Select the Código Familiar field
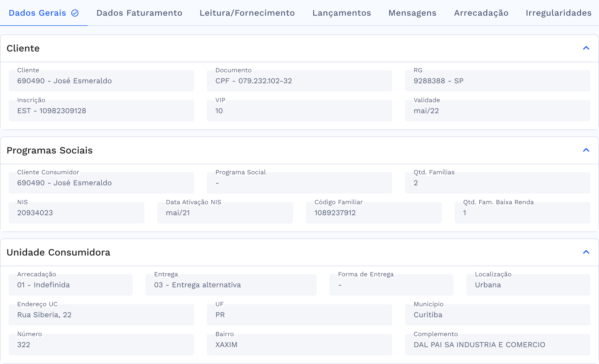Viewport: 599px width, 364px height. point(374,213)
